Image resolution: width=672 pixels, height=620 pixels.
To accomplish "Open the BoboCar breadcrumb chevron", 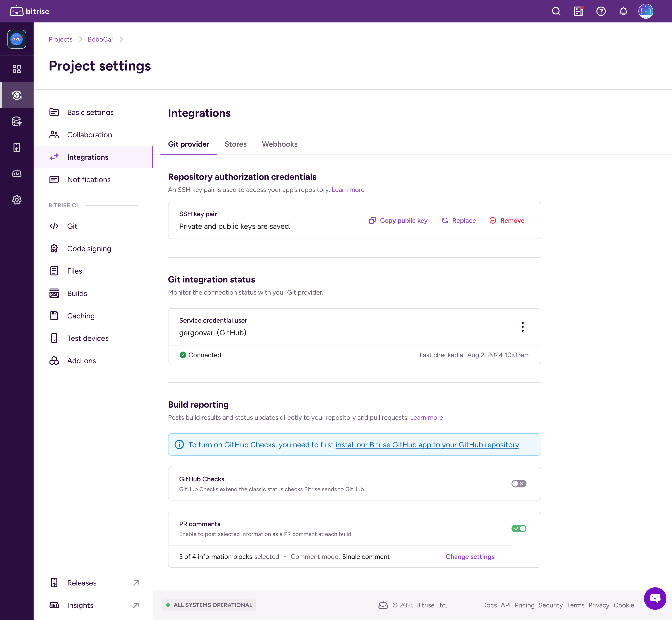I will click(x=121, y=39).
